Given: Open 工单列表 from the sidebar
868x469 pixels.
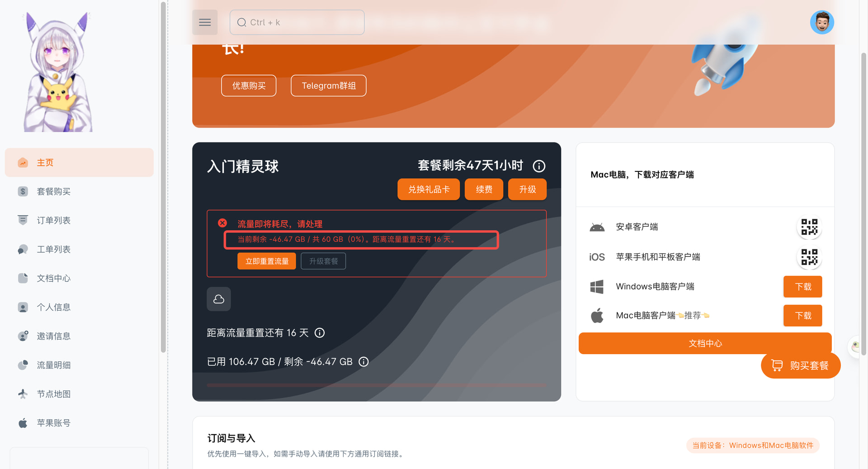Looking at the screenshot, I should [79, 249].
